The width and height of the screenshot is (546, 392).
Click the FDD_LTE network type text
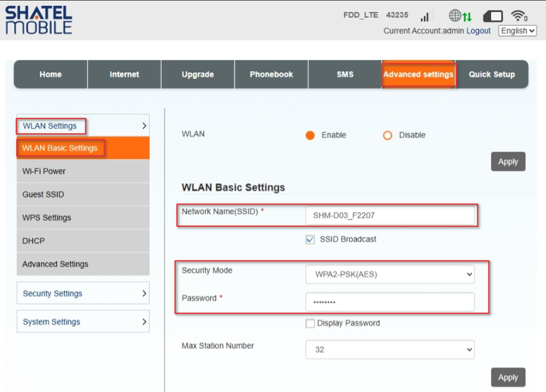[361, 15]
